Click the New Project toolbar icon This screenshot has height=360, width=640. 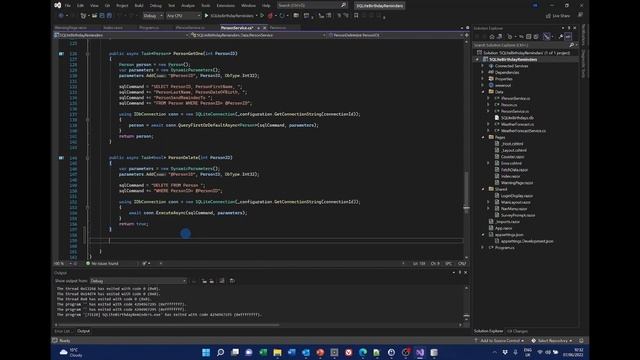pos(83,16)
